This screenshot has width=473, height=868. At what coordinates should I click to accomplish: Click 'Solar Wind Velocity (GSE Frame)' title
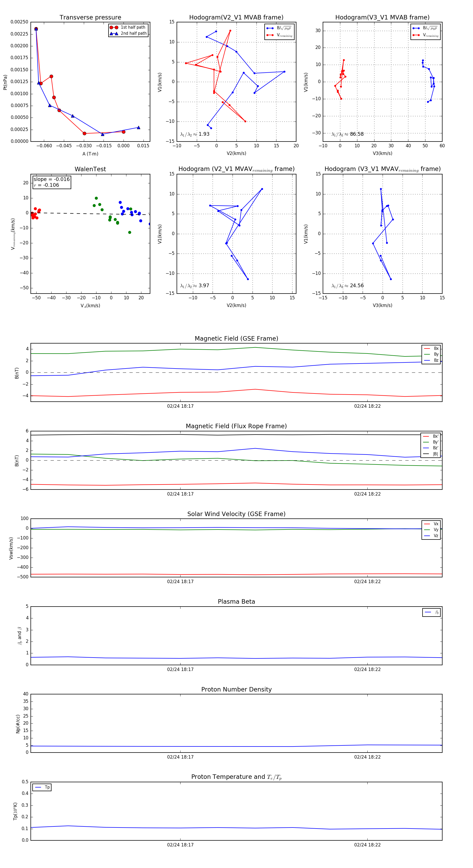236,514
